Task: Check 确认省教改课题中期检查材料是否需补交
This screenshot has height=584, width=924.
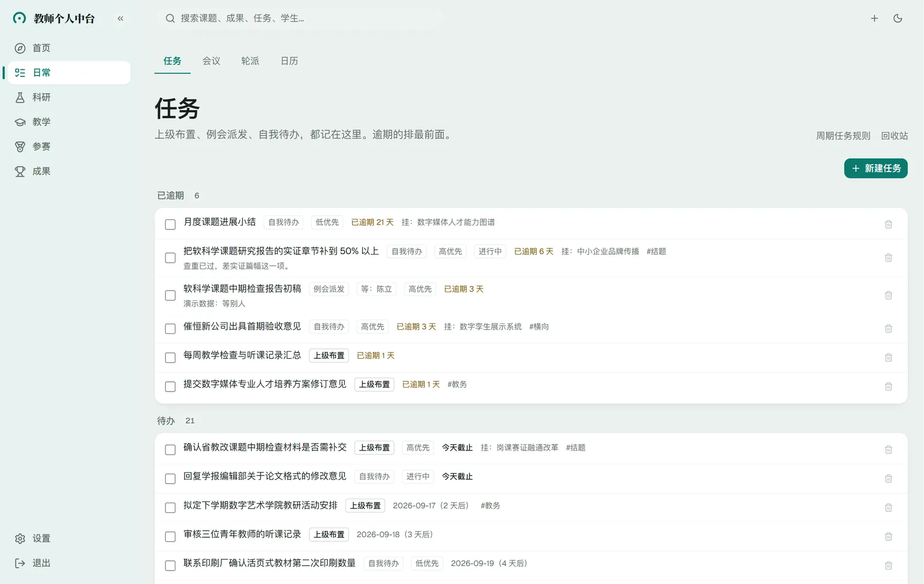Action: pyautogui.click(x=170, y=450)
